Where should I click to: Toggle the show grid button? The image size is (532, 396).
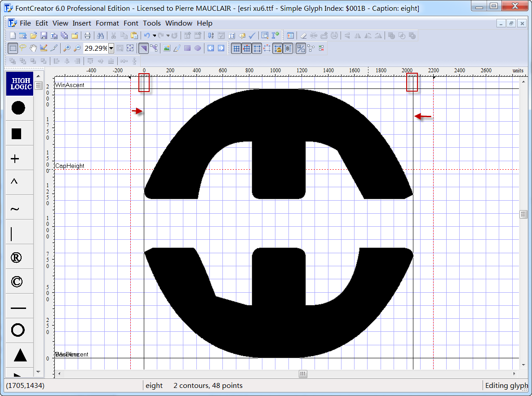click(x=236, y=48)
